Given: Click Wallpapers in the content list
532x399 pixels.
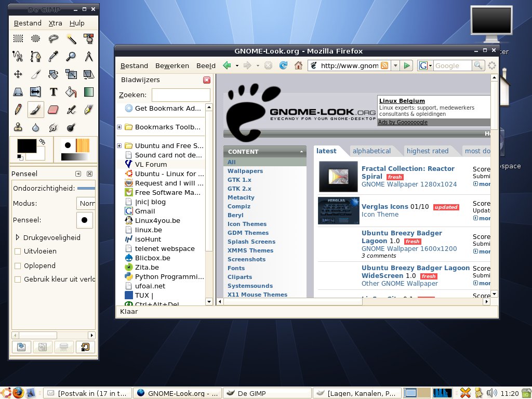Looking at the screenshot, I should (x=245, y=171).
